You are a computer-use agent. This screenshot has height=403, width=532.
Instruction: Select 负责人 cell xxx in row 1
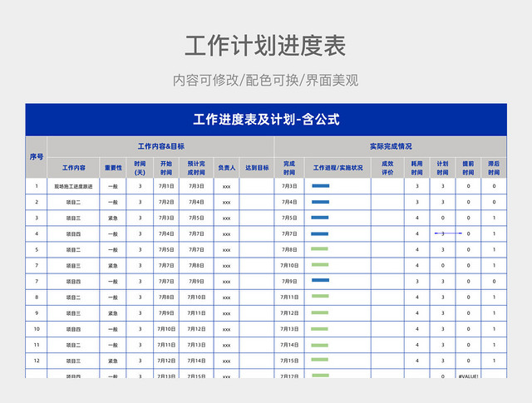point(227,186)
